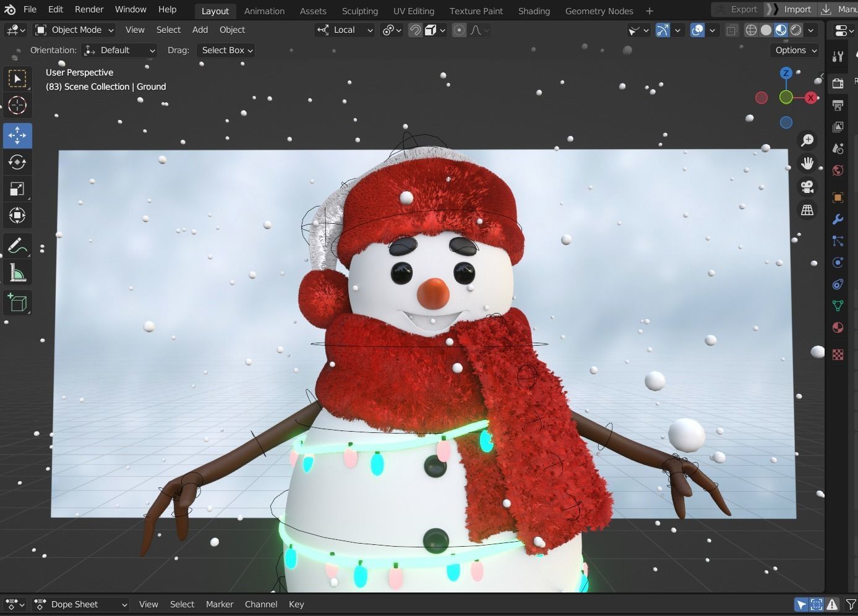
Task: Select the Annotate pencil tool
Action: (x=17, y=246)
